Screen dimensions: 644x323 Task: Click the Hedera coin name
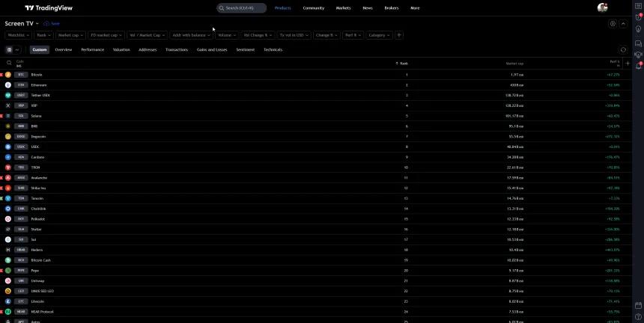[x=37, y=250]
